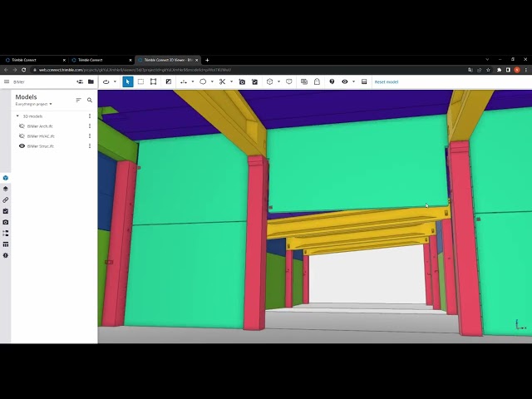Image resolution: width=532 pixels, height=399 pixels.
Task: Click the eye visibility toolbar icon
Action: (x=345, y=81)
